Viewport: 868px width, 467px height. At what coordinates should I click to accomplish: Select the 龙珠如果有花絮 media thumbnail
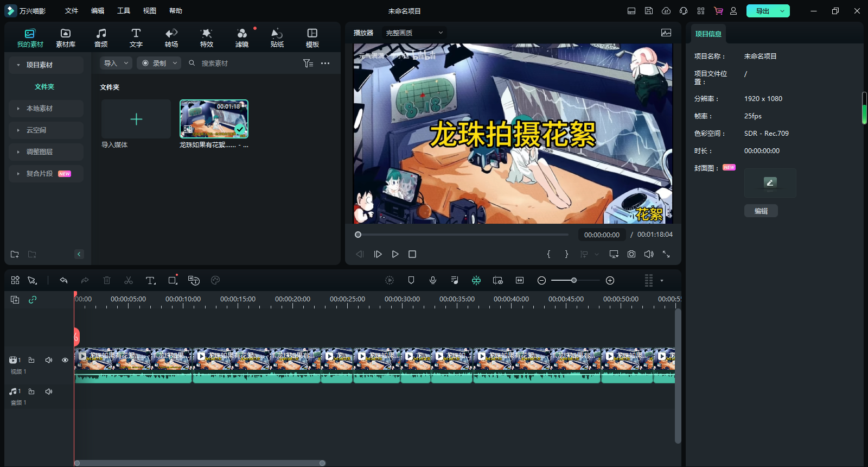coord(214,119)
